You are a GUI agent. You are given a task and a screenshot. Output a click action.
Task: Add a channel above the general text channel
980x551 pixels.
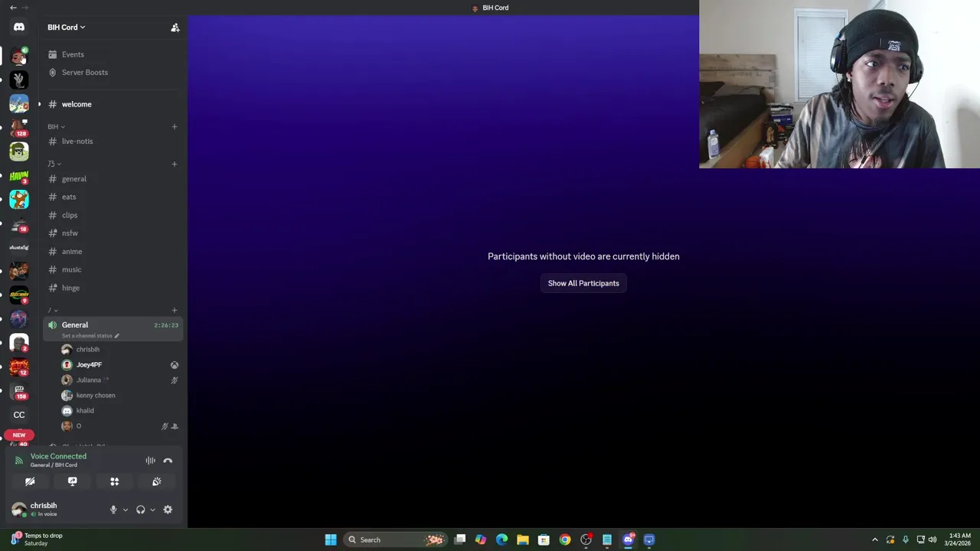175,164
